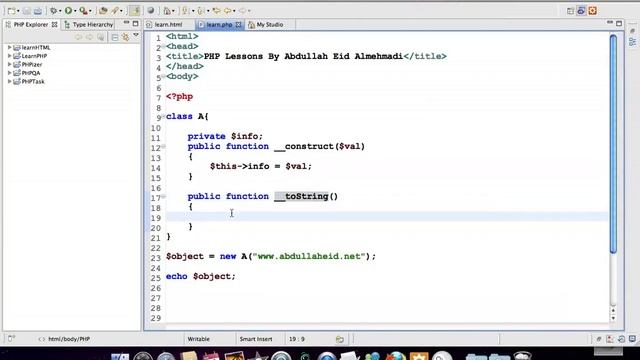Click the Save toolbar icon
The image size is (640, 360).
click(27, 11)
